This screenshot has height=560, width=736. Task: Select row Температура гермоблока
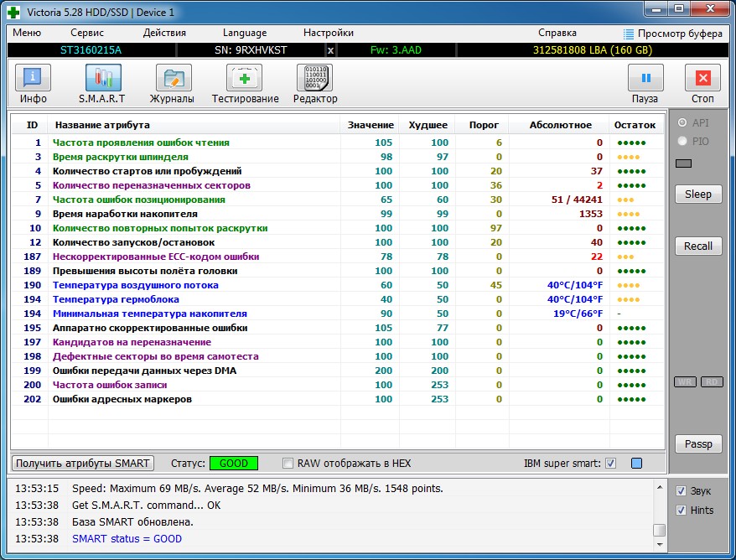pos(338,299)
